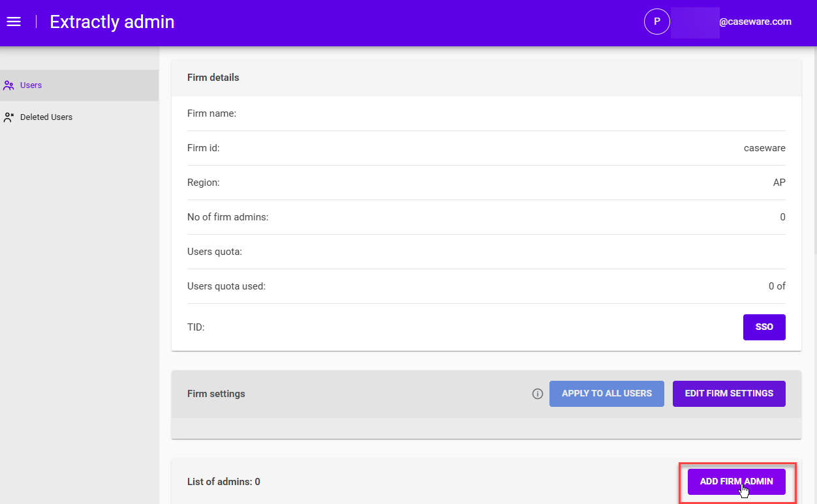Click the info icon beside Firm settings
The image size is (817, 504).
click(x=537, y=394)
